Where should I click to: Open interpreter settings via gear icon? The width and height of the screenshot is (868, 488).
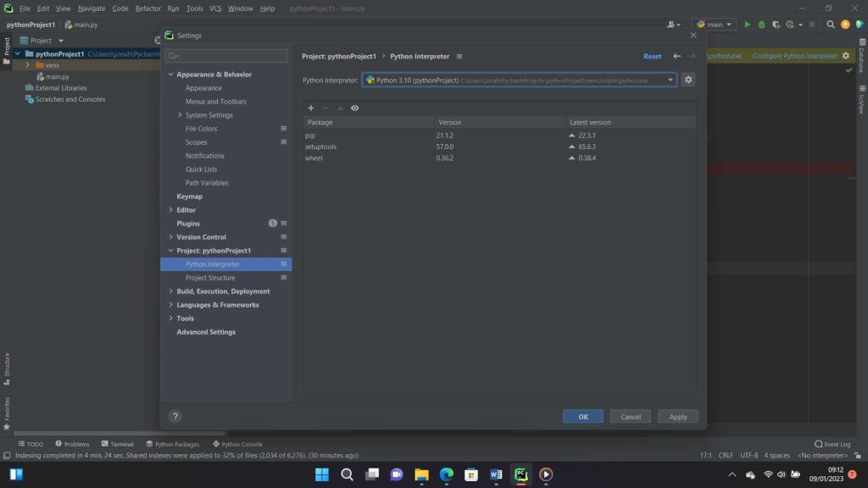[x=687, y=79]
